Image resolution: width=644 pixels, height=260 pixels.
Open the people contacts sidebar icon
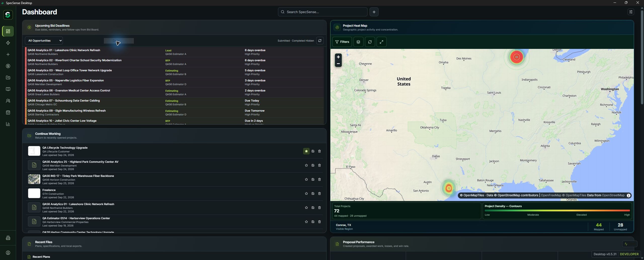[x=8, y=101]
